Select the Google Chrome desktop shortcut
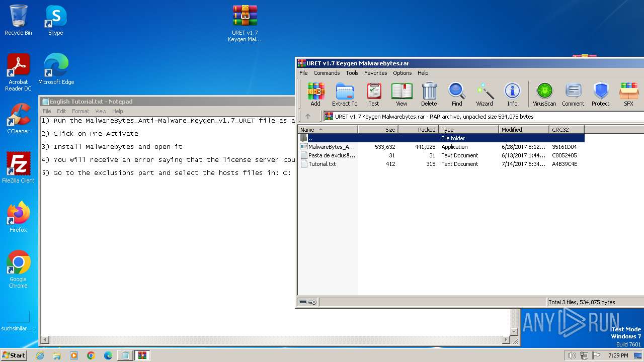Viewport: 644px width, 362px height. [18, 270]
